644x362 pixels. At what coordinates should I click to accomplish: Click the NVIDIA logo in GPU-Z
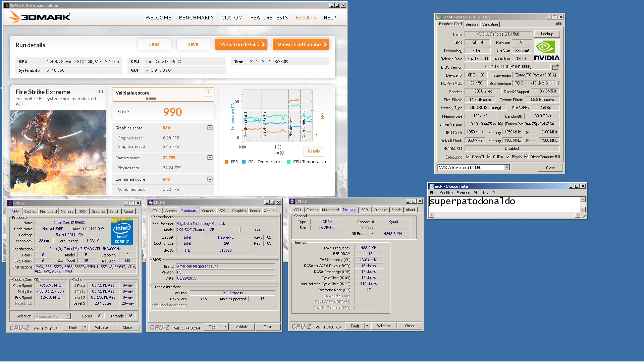[x=547, y=50]
